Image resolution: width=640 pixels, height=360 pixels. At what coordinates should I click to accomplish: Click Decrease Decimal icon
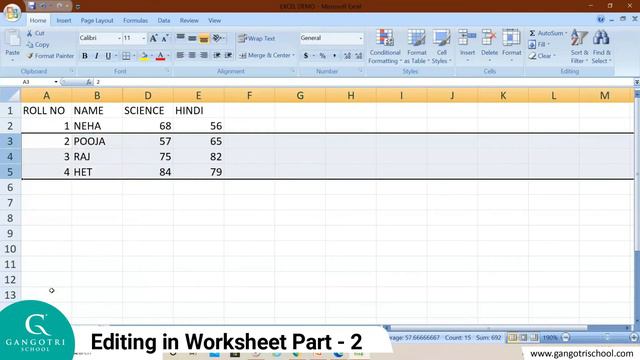coord(358,56)
